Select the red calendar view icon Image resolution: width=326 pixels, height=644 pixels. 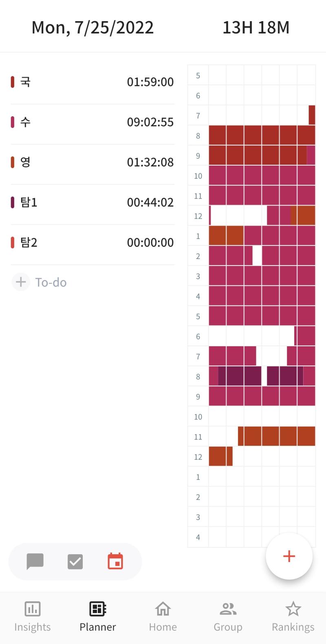click(x=115, y=561)
